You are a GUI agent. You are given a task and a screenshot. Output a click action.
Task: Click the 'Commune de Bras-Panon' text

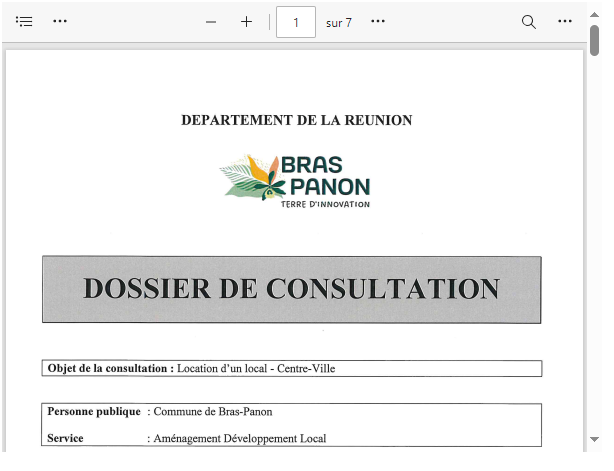(212, 411)
